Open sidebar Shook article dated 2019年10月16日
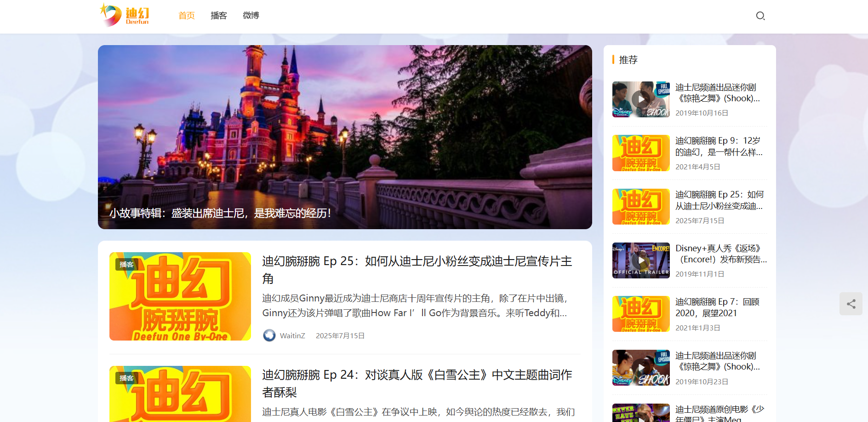 tap(718, 92)
